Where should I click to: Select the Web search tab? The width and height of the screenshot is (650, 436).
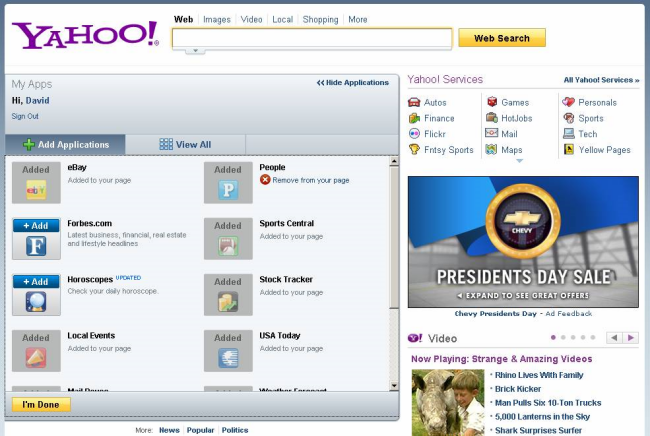pyautogui.click(x=183, y=19)
